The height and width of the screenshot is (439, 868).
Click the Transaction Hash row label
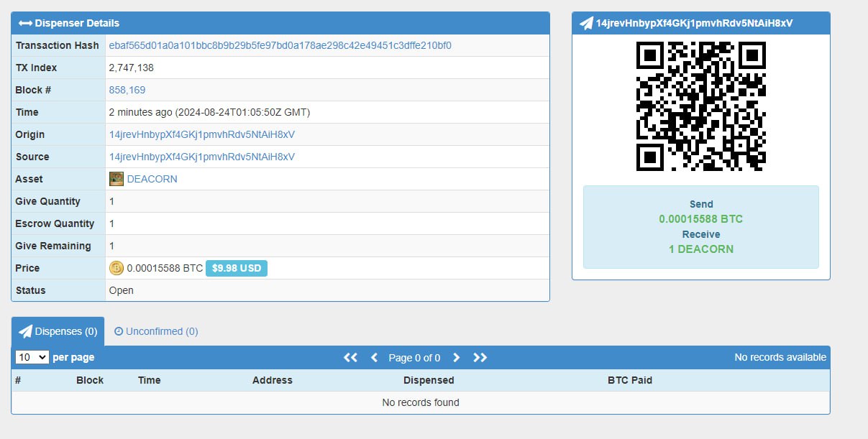[x=58, y=45]
